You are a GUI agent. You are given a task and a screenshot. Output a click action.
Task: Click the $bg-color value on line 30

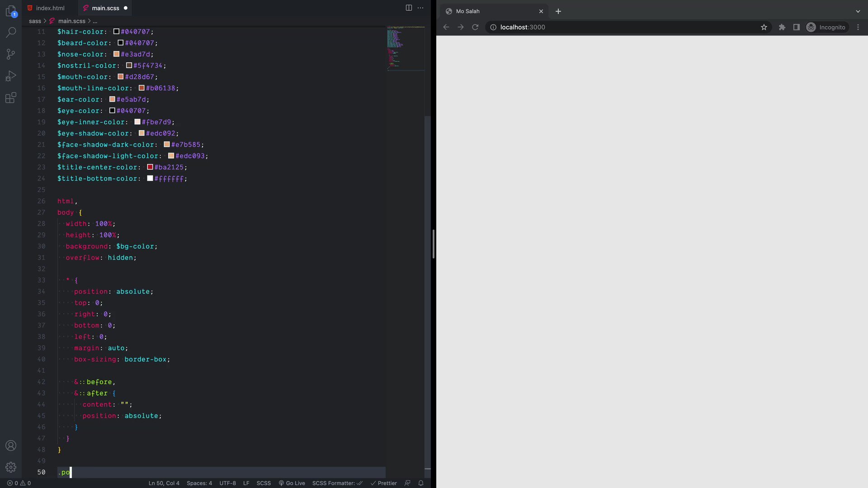click(135, 246)
